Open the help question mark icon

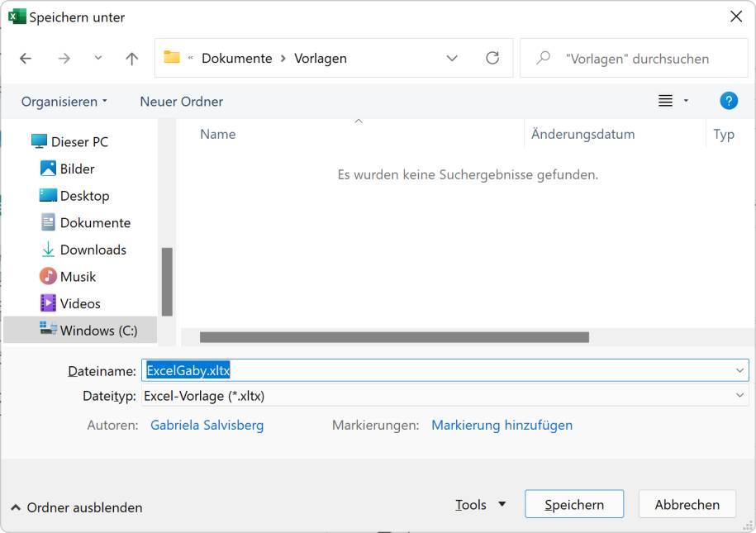tap(728, 101)
